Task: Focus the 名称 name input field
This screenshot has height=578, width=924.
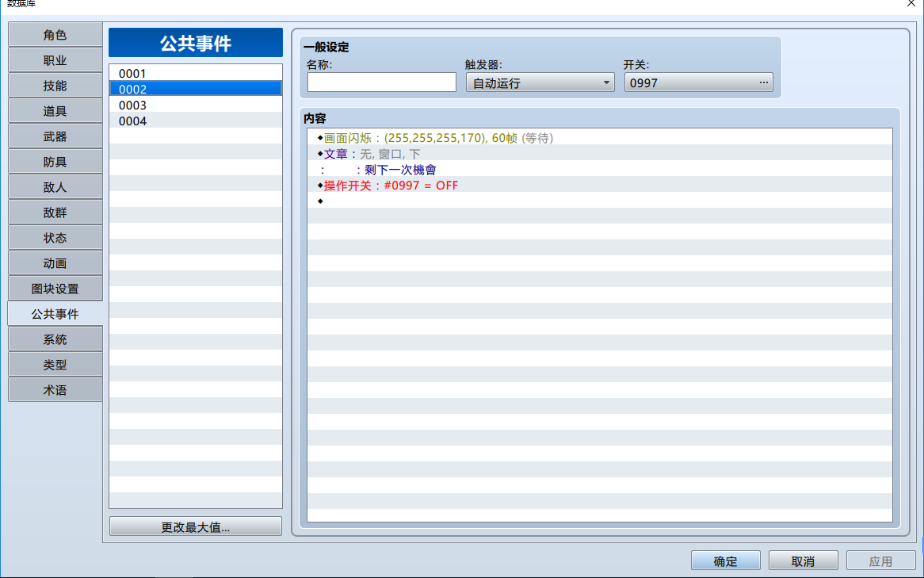Action: point(382,82)
